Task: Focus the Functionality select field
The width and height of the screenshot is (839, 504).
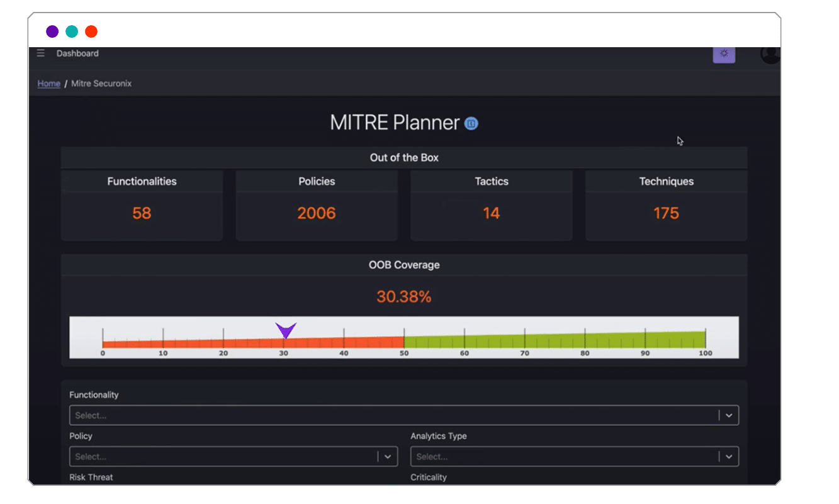Action: pos(403,415)
